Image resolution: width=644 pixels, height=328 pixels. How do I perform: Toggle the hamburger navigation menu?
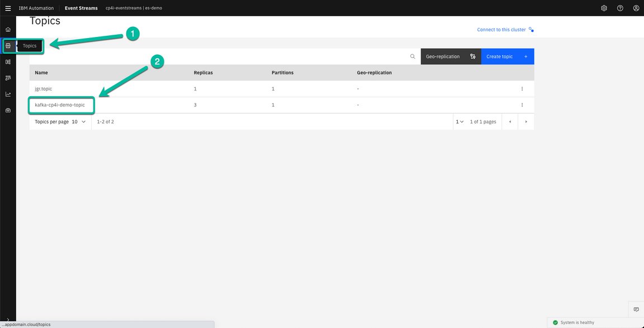(x=7, y=8)
